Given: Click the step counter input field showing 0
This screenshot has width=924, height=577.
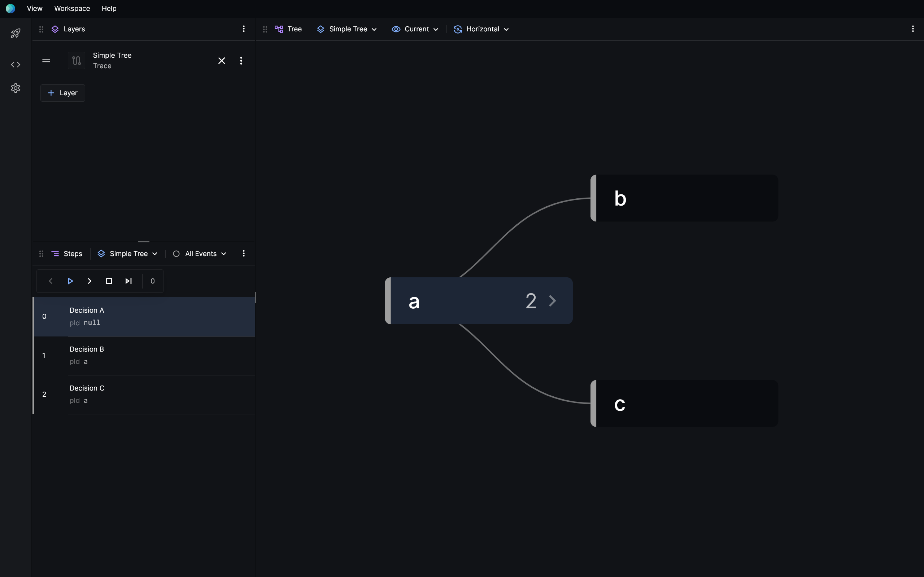Looking at the screenshot, I should (152, 281).
